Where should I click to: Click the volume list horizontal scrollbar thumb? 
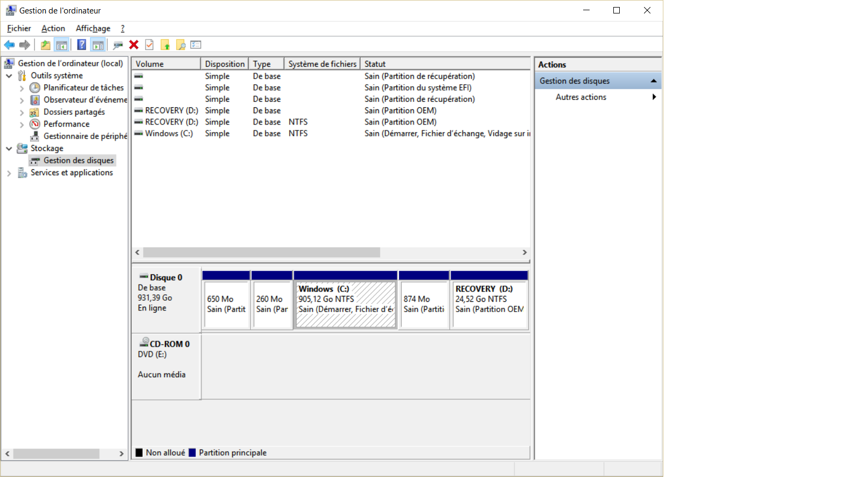point(262,252)
